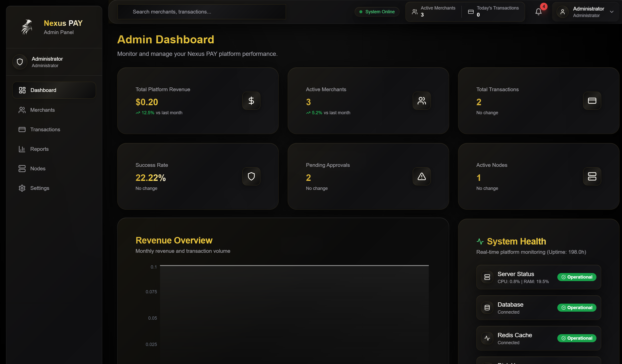Click the Redis Cache pulse icon

[x=487, y=338]
